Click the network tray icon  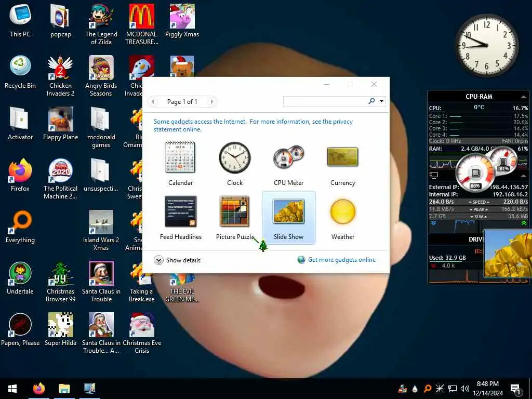click(453, 389)
